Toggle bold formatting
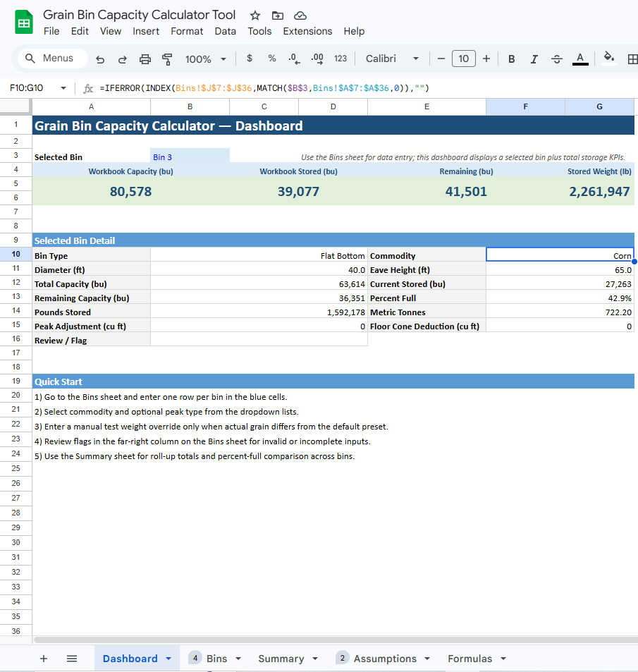 511,59
